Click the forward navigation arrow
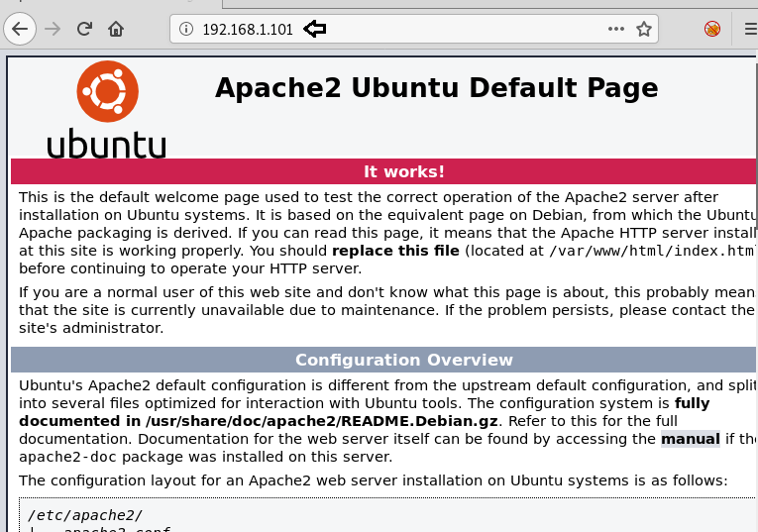 pyautogui.click(x=53, y=29)
